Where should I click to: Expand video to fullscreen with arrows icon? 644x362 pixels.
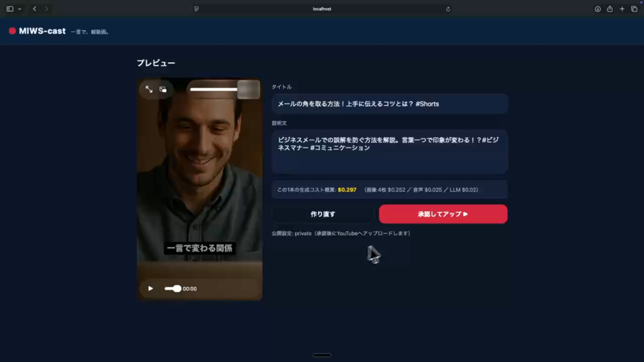pos(149,89)
